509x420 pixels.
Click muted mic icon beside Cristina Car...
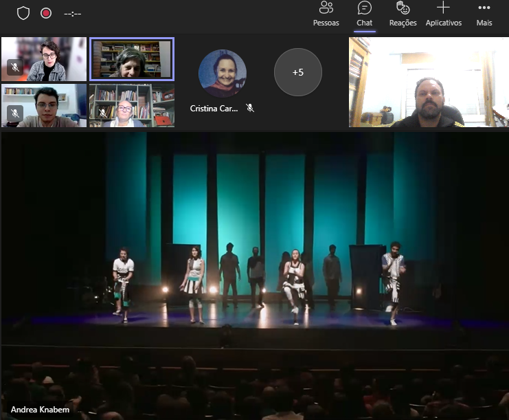pos(250,108)
